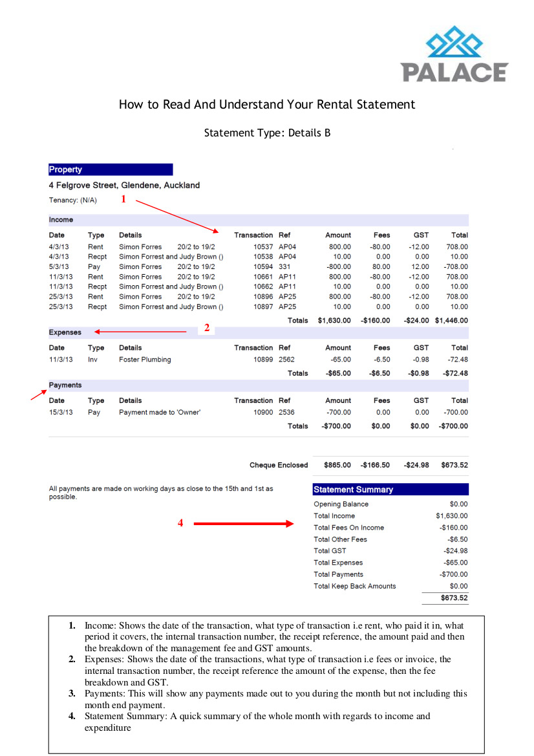Select the Property section header bar
Image resolution: width=534 pixels, height=756 pixels.
click(x=110, y=169)
